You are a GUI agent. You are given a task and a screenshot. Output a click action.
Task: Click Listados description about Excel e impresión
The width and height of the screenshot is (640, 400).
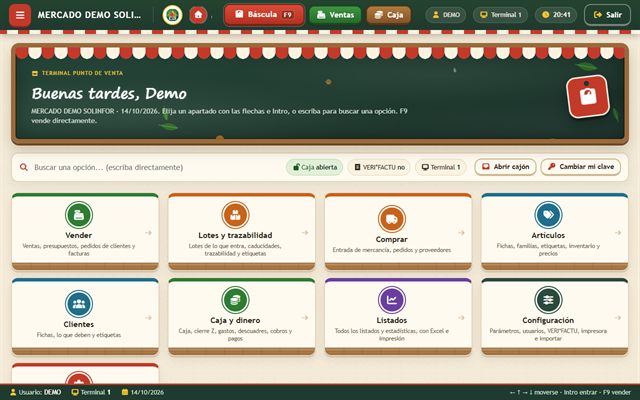click(392, 335)
